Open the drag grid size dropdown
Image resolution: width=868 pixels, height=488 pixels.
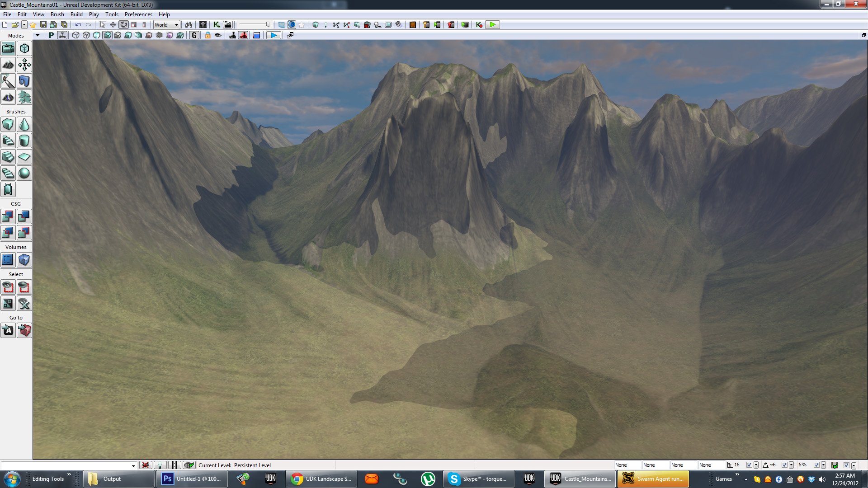click(756, 465)
